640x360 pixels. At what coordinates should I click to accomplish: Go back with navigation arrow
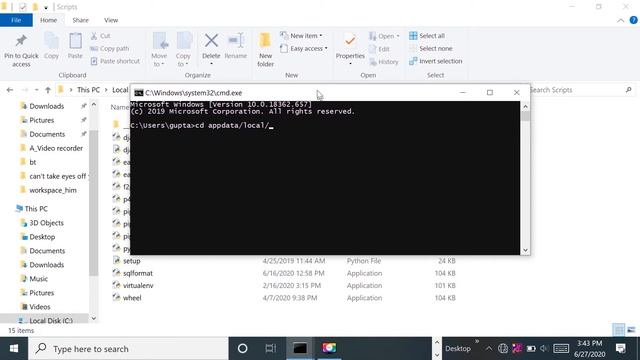(x=10, y=90)
